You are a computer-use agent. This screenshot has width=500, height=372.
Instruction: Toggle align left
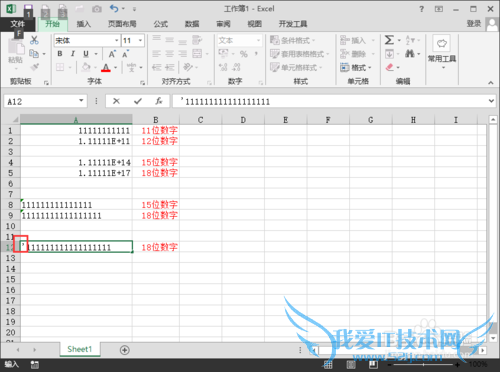pos(157,54)
